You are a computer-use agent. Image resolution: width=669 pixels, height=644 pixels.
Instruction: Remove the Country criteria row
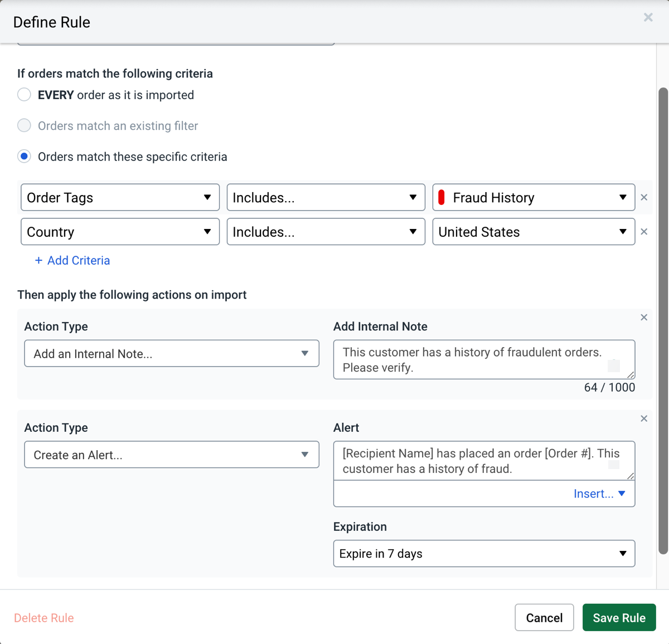pyautogui.click(x=644, y=232)
